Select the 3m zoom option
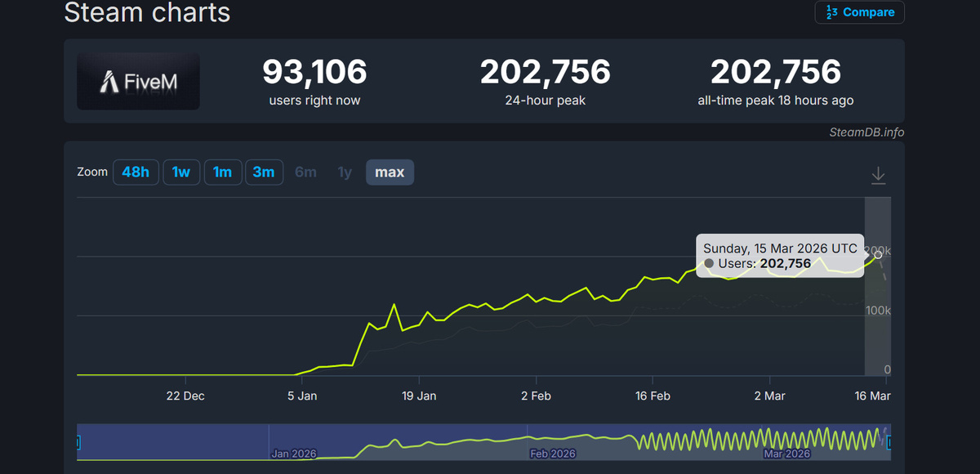This screenshot has width=980, height=474. point(264,172)
